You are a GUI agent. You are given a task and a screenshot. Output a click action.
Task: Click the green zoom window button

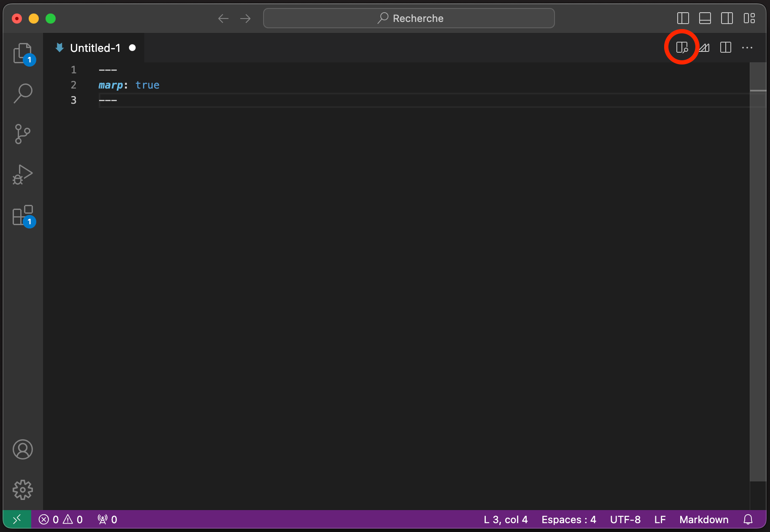point(51,19)
